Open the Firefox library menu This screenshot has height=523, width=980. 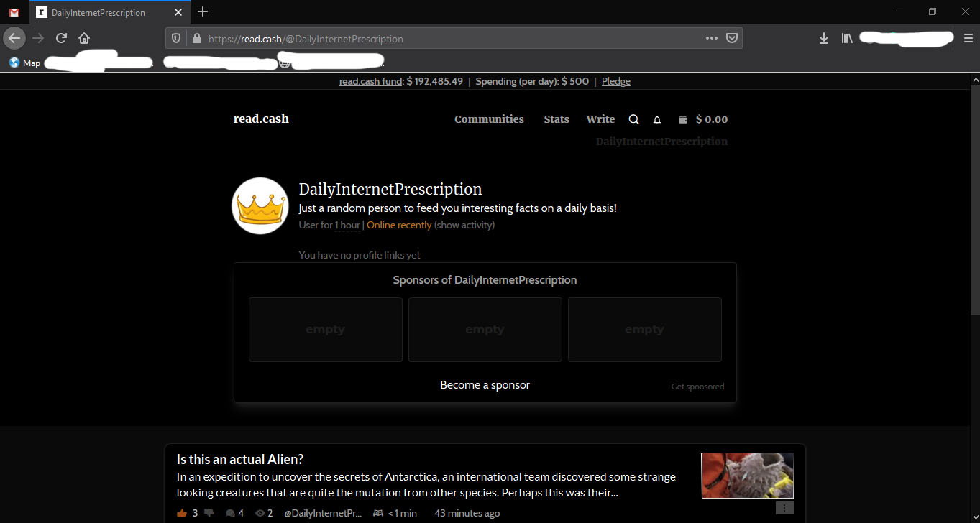(847, 39)
